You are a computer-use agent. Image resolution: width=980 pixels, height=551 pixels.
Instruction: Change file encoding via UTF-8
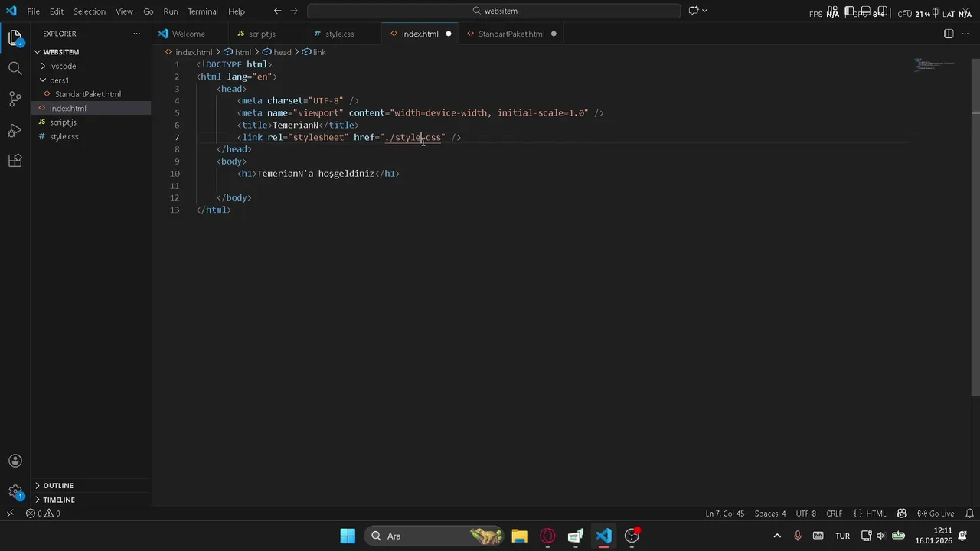(x=805, y=514)
